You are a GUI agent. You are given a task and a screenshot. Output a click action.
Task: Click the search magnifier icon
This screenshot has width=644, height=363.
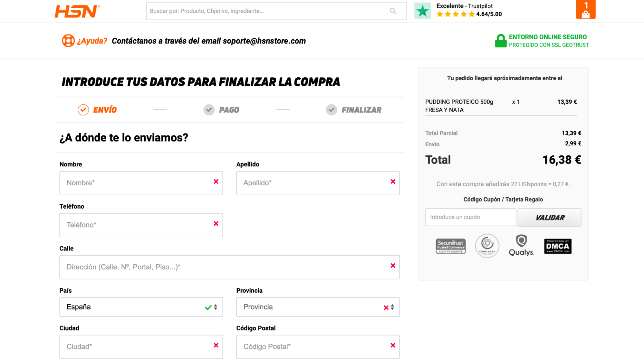tap(393, 11)
